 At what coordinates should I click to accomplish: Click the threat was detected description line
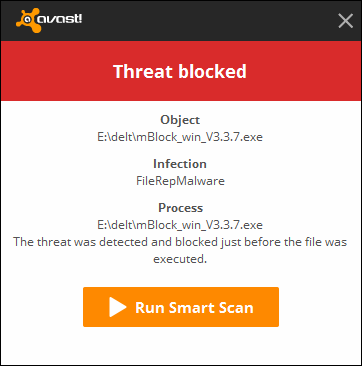180,242
